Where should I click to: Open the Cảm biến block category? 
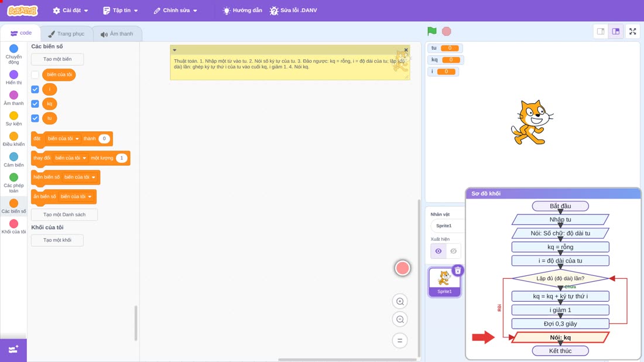click(x=13, y=160)
